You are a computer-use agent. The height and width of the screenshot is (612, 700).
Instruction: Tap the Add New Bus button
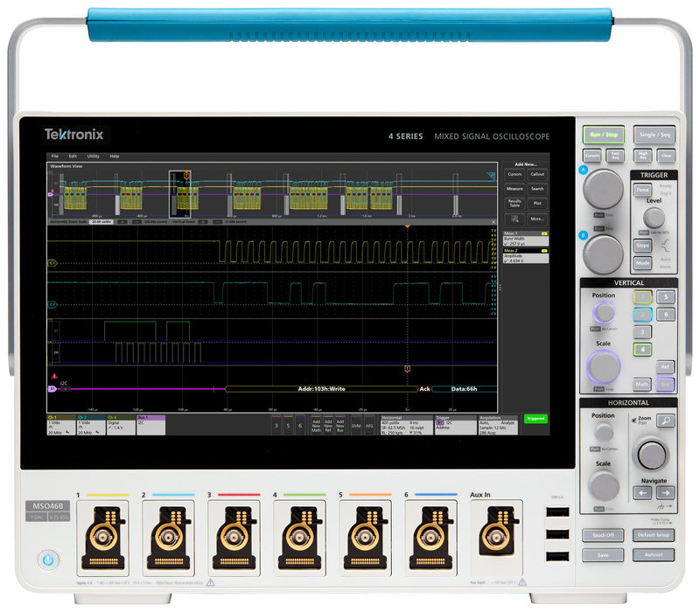[x=341, y=424]
